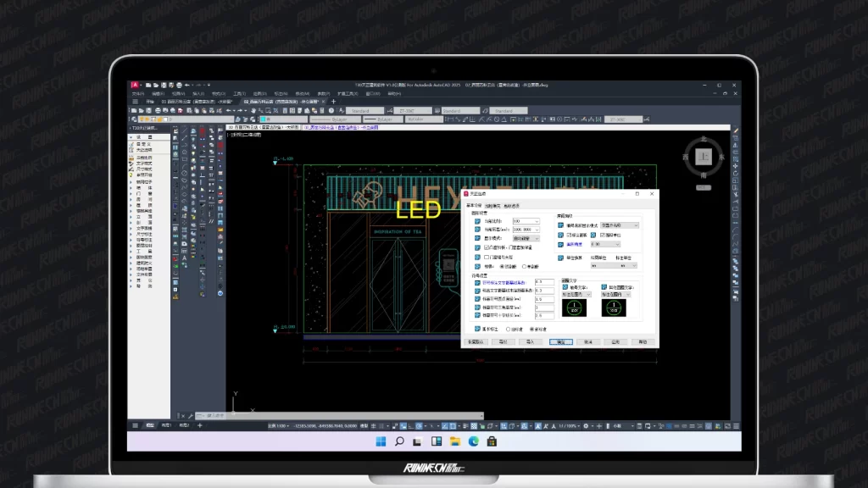868x488 pixels.
Task: Click the leftmost restore-defaults button in dialog
Action: 476,341
